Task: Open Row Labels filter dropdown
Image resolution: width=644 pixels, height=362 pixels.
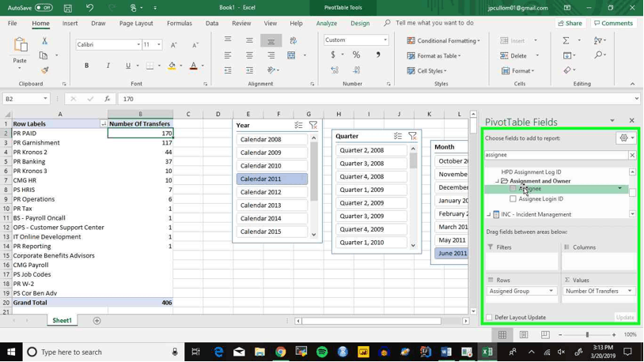Action: [x=103, y=123]
